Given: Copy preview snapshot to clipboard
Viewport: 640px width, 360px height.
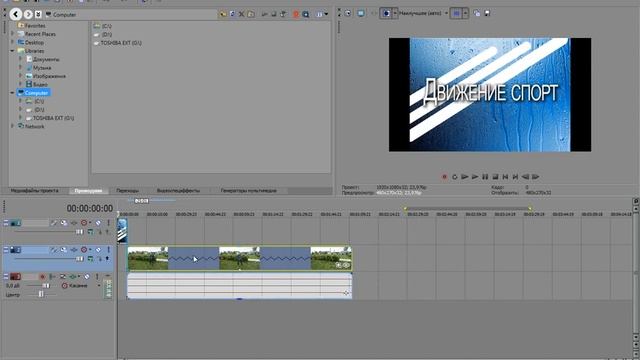Looking at the screenshot, I should [477, 13].
